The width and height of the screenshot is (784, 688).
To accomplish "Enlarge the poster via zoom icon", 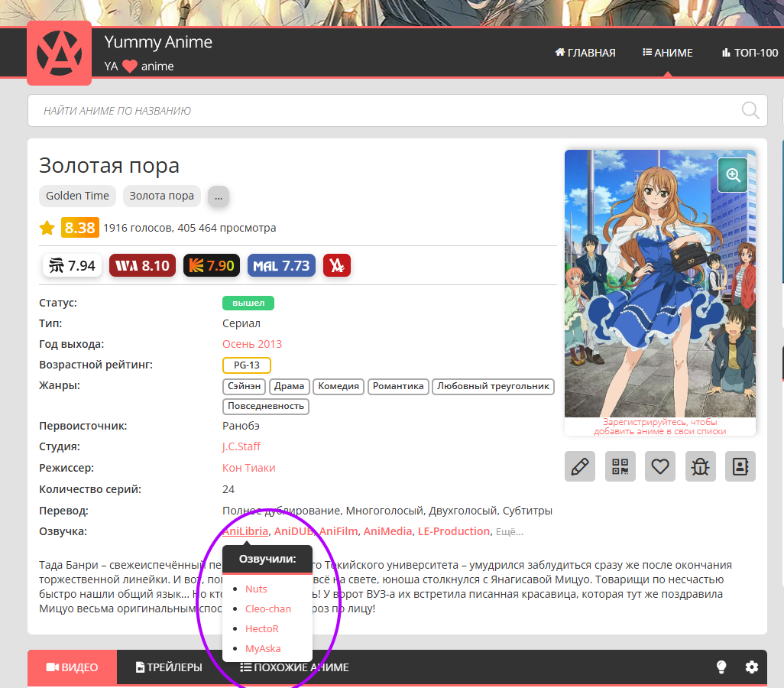I will pyautogui.click(x=733, y=175).
